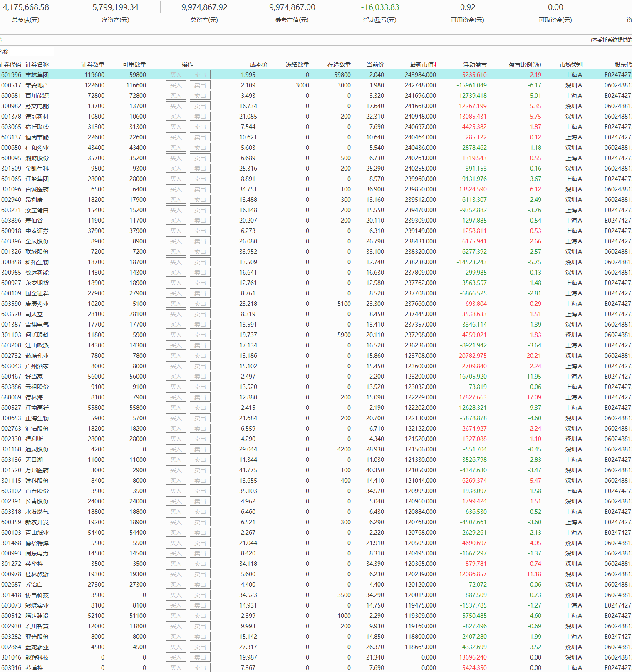This screenshot has width=632, height=672.
Task: Click 卖出 on the 燕塘乳业 row
Action: [200, 356]
